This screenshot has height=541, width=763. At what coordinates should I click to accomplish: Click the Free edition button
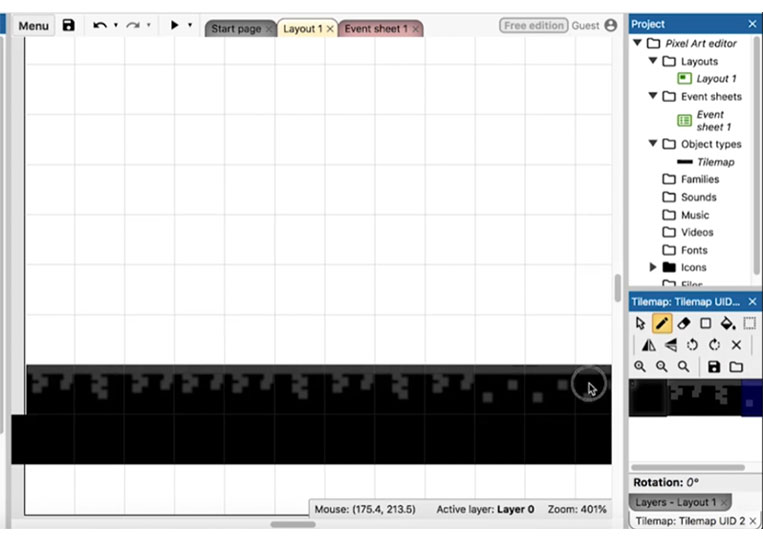tap(533, 25)
